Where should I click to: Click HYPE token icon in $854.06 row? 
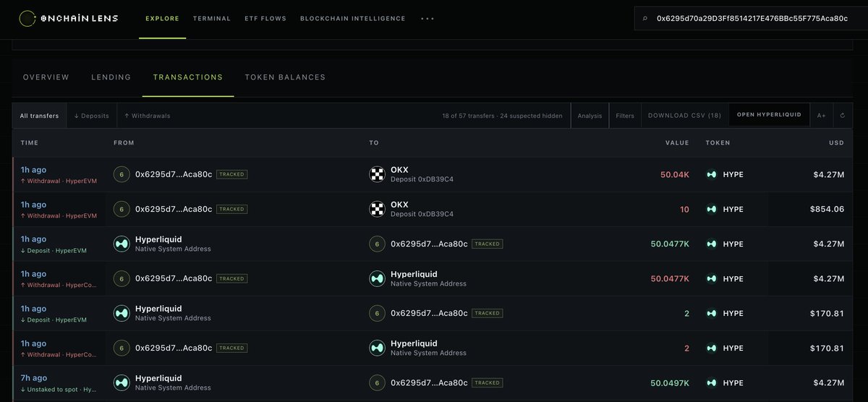[x=711, y=209]
